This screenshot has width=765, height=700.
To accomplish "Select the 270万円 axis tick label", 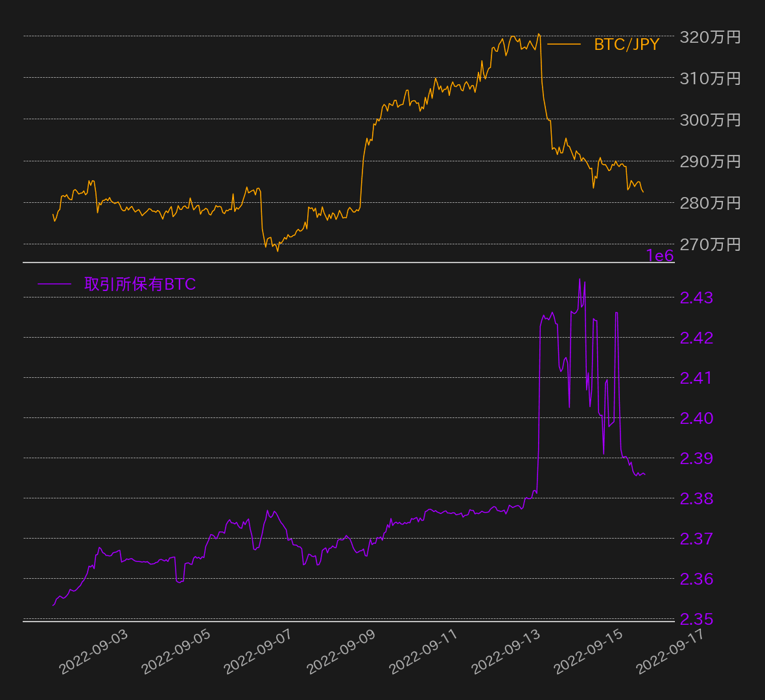I will (x=710, y=244).
